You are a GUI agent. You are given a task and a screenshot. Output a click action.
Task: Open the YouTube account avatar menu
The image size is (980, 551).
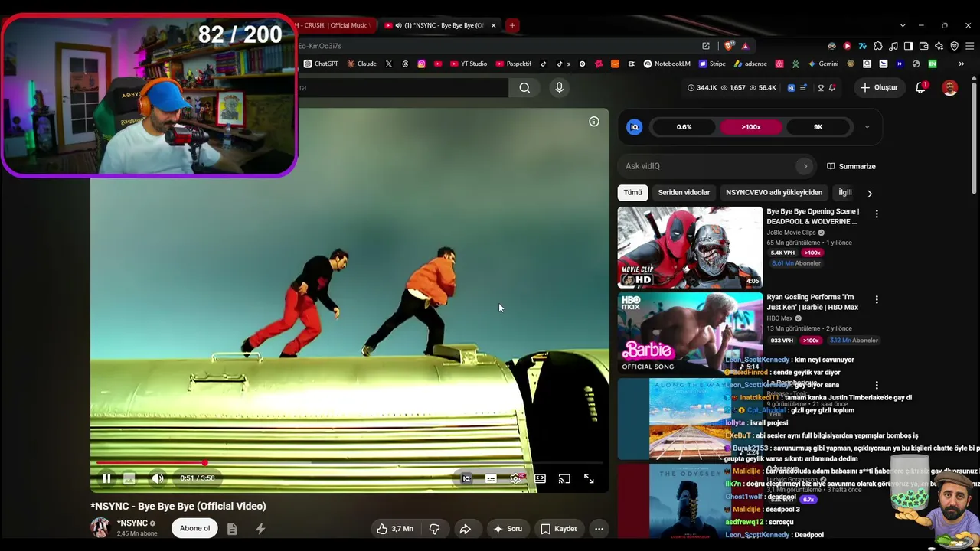950,87
